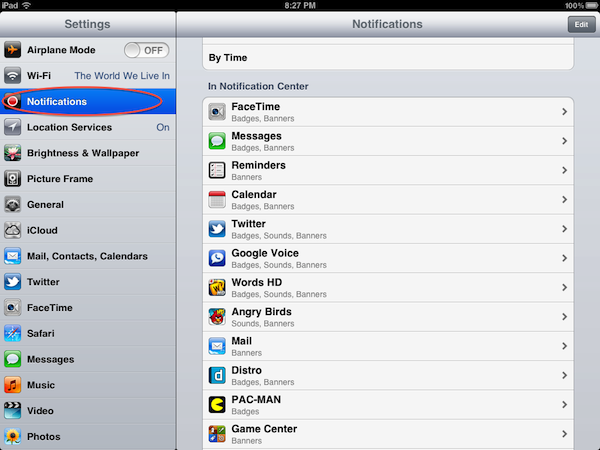Tap the Angry Birds app icon

click(x=217, y=317)
